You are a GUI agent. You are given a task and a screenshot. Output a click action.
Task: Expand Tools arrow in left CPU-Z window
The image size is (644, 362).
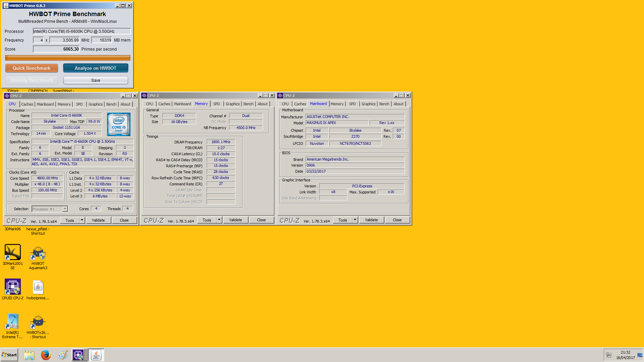pos(82,220)
